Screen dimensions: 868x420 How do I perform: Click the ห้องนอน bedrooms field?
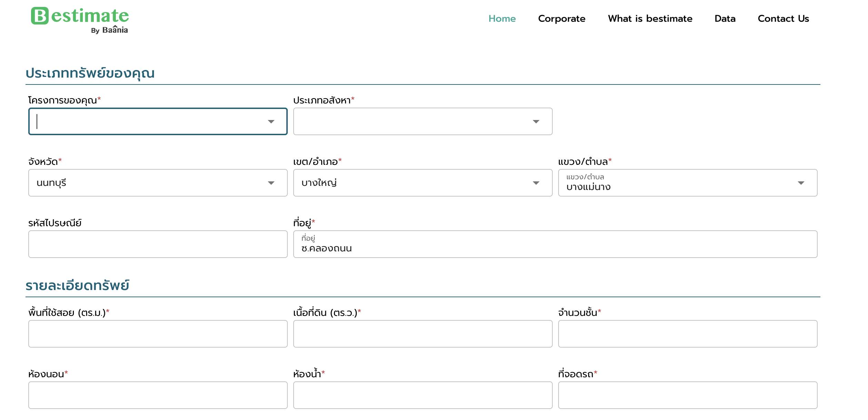[x=158, y=395]
